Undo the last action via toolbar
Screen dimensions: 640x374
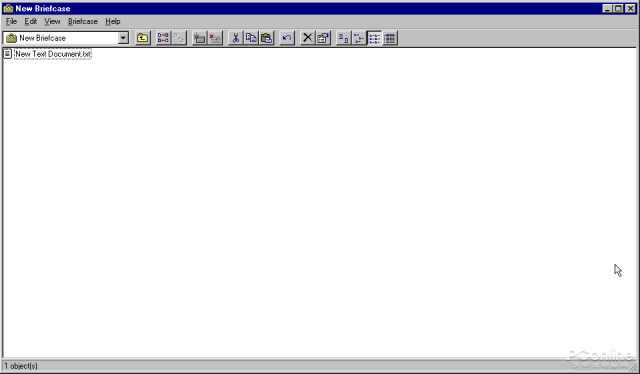[287, 38]
